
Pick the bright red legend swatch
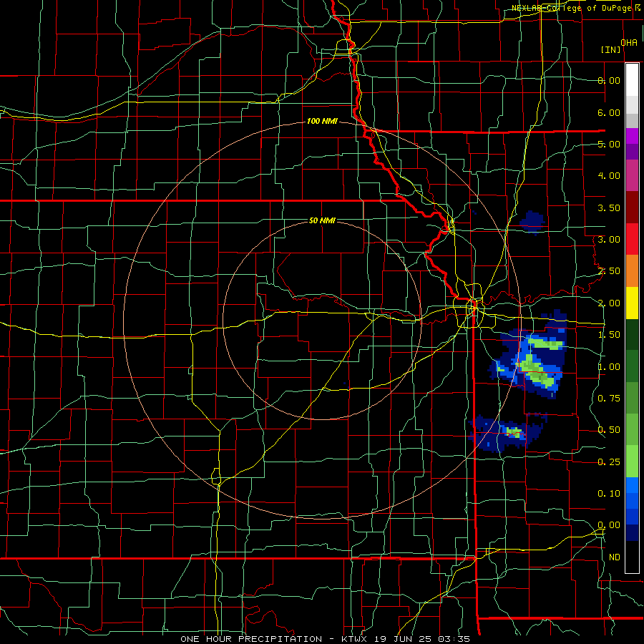coord(632,239)
